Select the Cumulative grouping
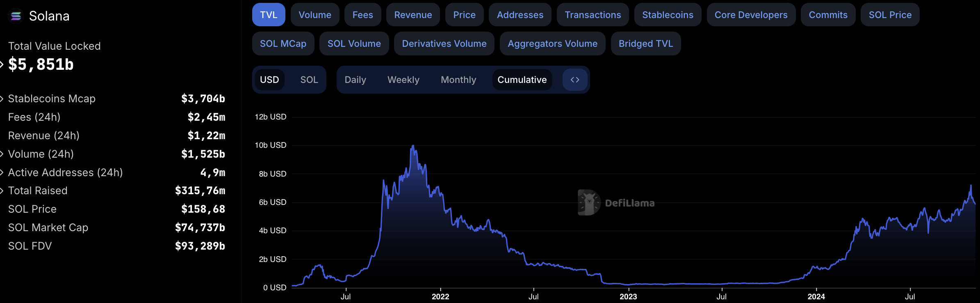 click(x=522, y=80)
